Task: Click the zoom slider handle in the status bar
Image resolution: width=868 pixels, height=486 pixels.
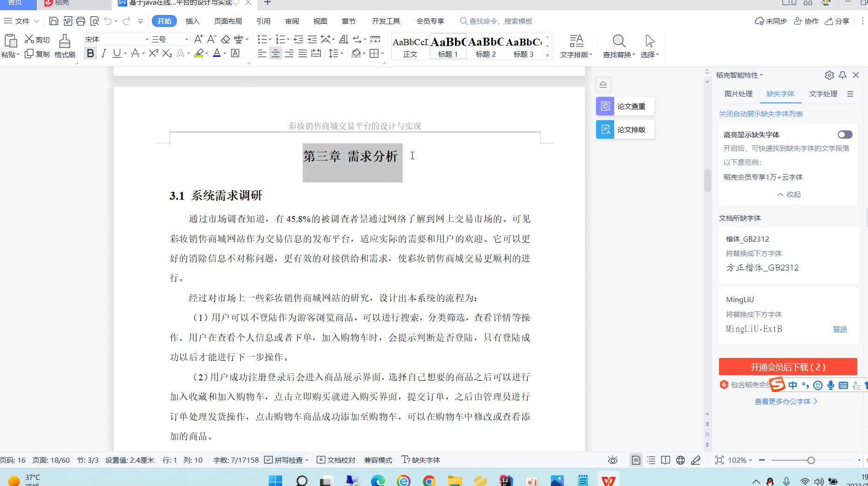Action: pos(811,460)
